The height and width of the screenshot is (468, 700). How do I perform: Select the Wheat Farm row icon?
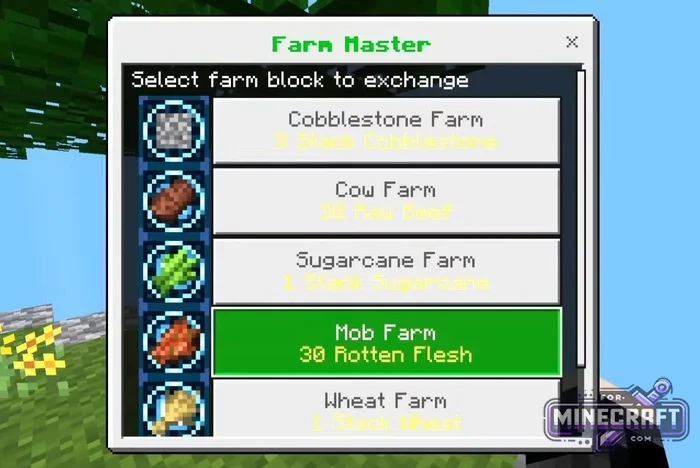(x=174, y=408)
